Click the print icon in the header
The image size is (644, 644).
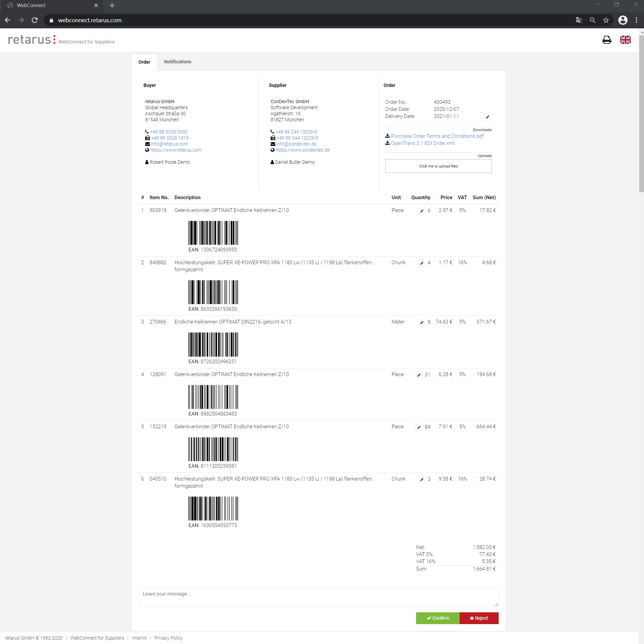(x=607, y=40)
